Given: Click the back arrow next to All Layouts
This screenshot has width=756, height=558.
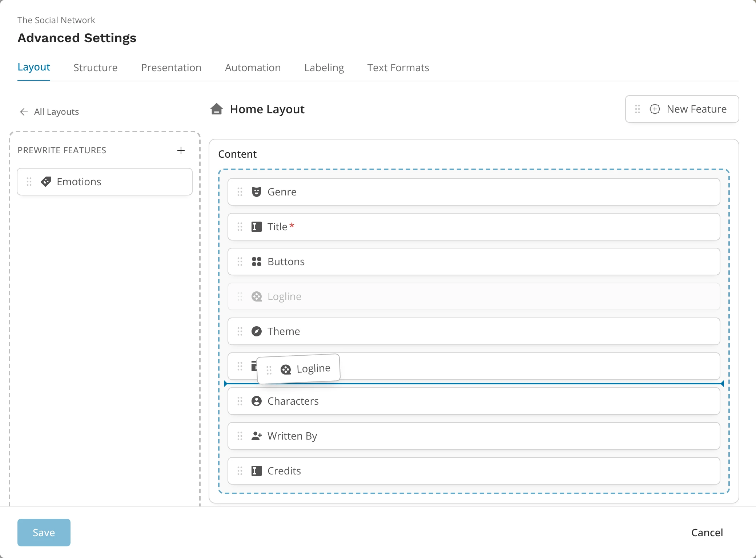Looking at the screenshot, I should (x=24, y=112).
